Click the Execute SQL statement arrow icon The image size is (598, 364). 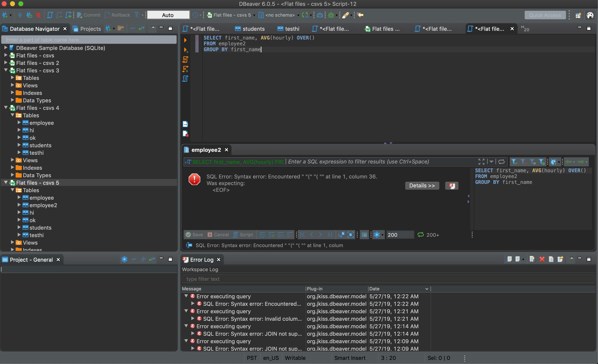coord(185,40)
